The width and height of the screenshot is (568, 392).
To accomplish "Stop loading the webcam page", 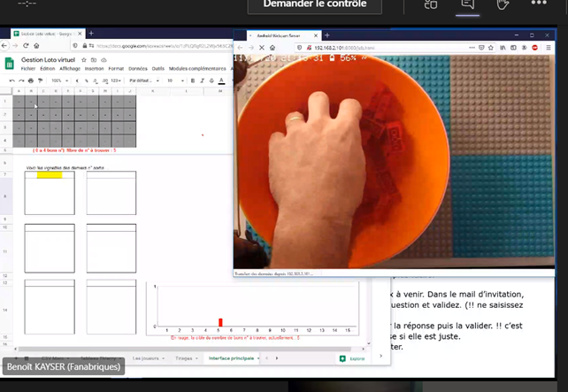I will (x=262, y=48).
